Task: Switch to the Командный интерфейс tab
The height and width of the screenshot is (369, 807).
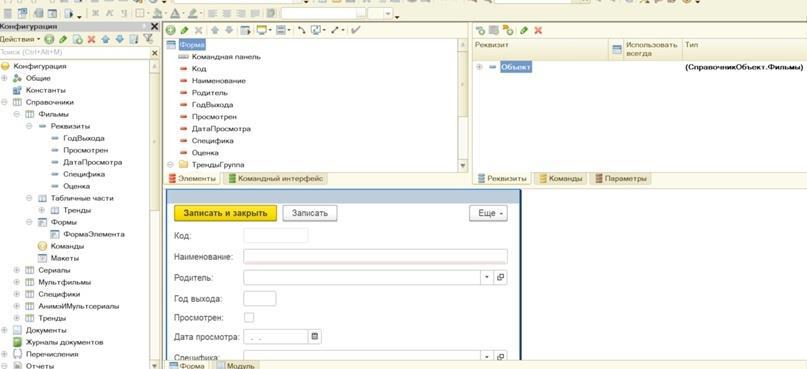Action: pos(276,179)
